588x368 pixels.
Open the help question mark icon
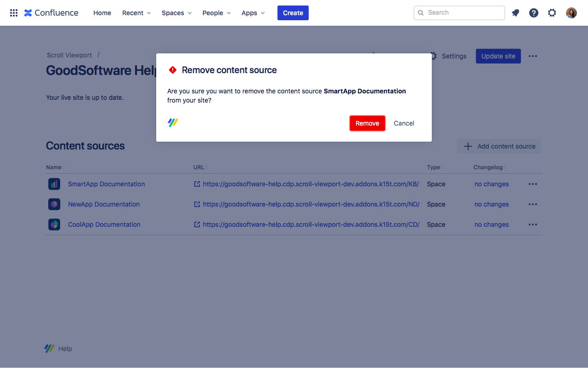pyautogui.click(x=533, y=12)
